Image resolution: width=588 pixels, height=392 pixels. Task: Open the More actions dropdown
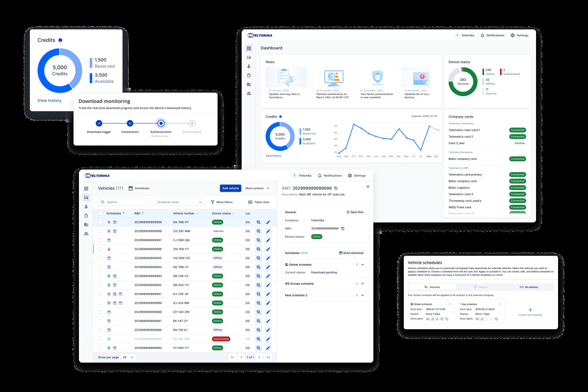[x=257, y=188]
